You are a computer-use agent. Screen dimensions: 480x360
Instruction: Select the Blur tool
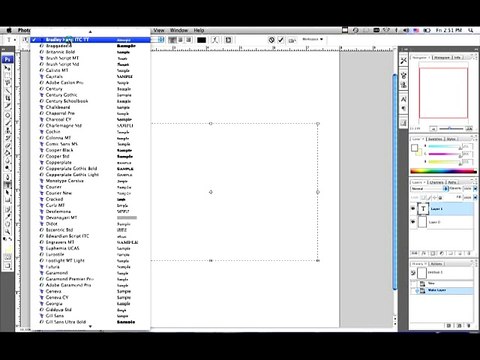7,161
